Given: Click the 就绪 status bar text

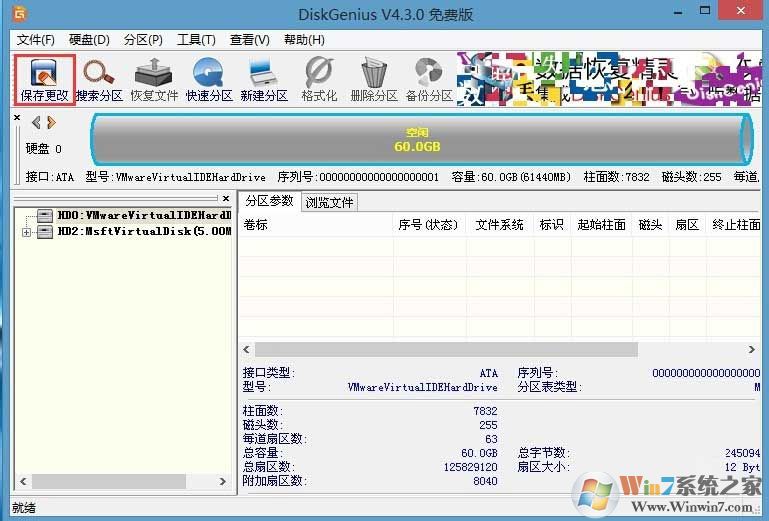Looking at the screenshot, I should [x=24, y=508].
